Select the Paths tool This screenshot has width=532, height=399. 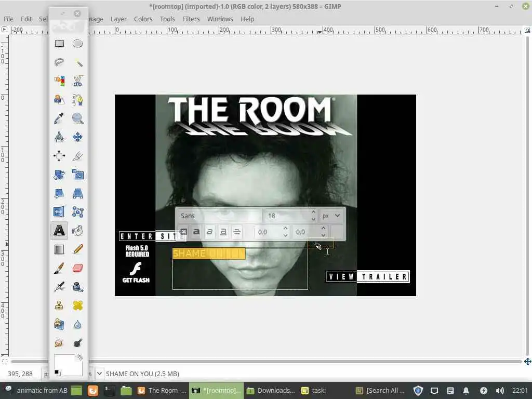coord(78,100)
